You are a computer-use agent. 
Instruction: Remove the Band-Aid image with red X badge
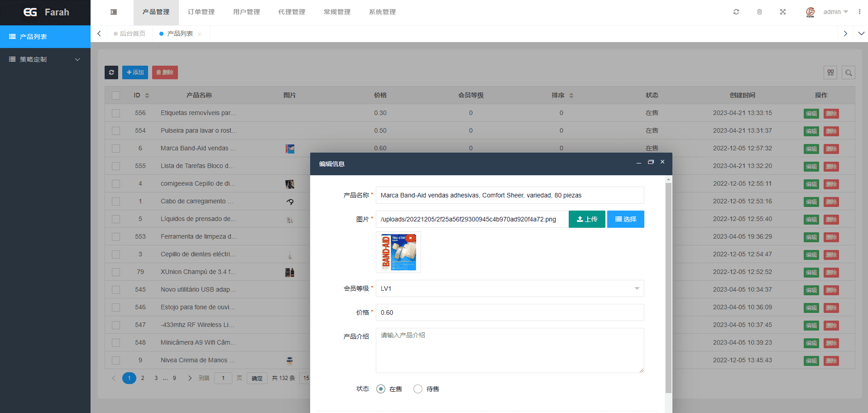coord(411,238)
